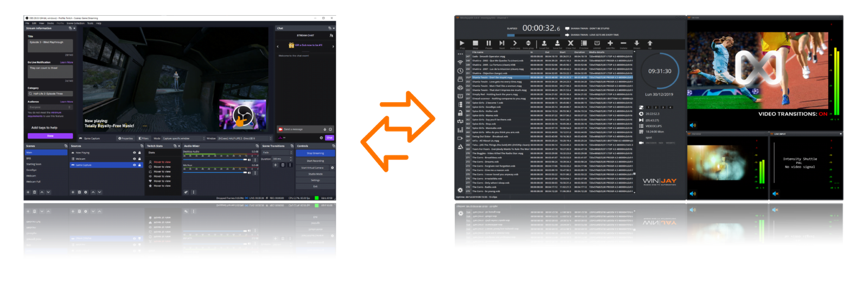This screenshot has height=295, width=868.
Task: Mute the WinJay Preview monitor speaker
Action: 693,193
